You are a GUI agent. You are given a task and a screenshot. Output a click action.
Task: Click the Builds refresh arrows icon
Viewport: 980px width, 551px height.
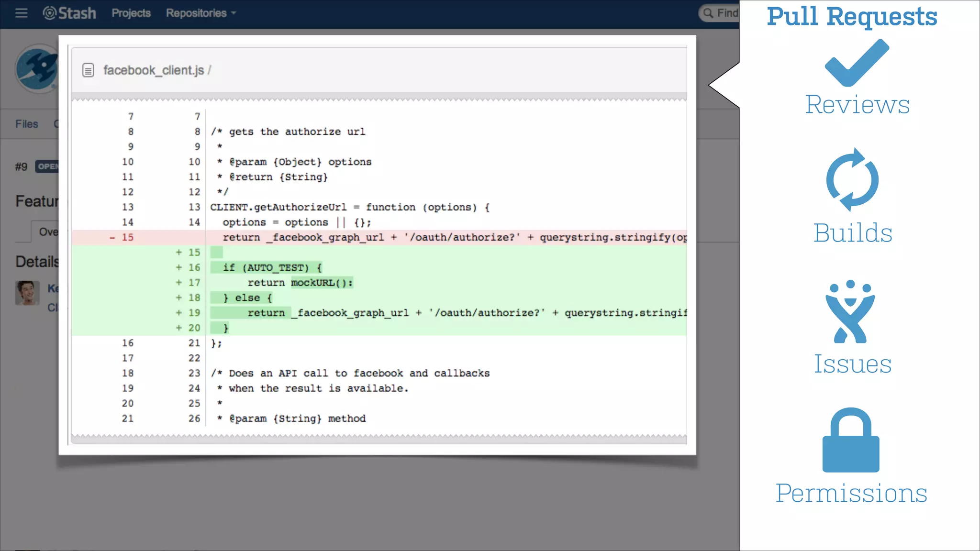pyautogui.click(x=852, y=180)
